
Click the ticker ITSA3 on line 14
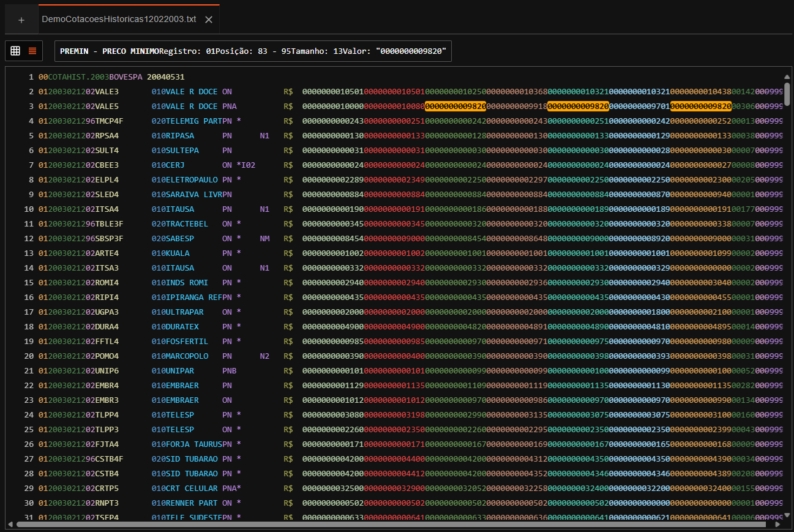tap(107, 268)
